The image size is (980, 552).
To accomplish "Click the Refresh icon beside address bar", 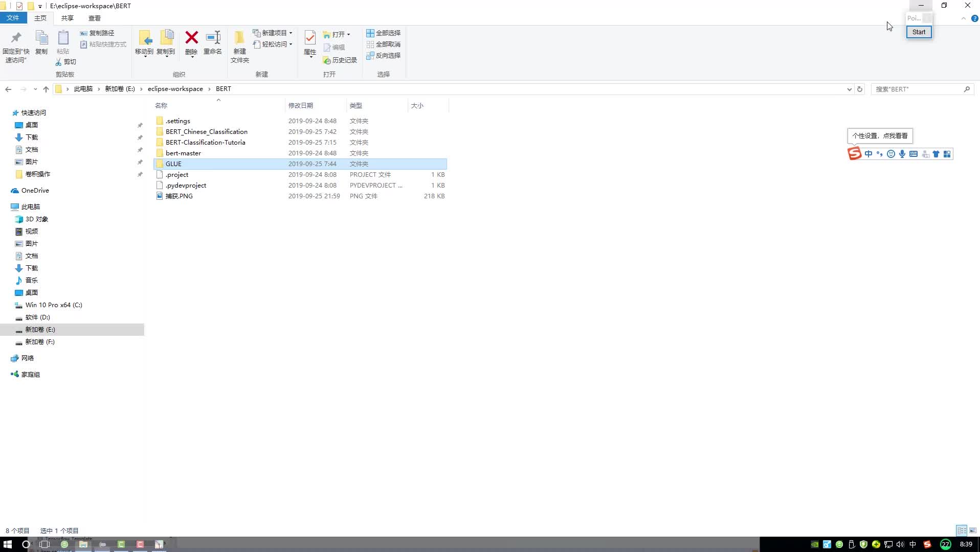I will [x=860, y=89].
